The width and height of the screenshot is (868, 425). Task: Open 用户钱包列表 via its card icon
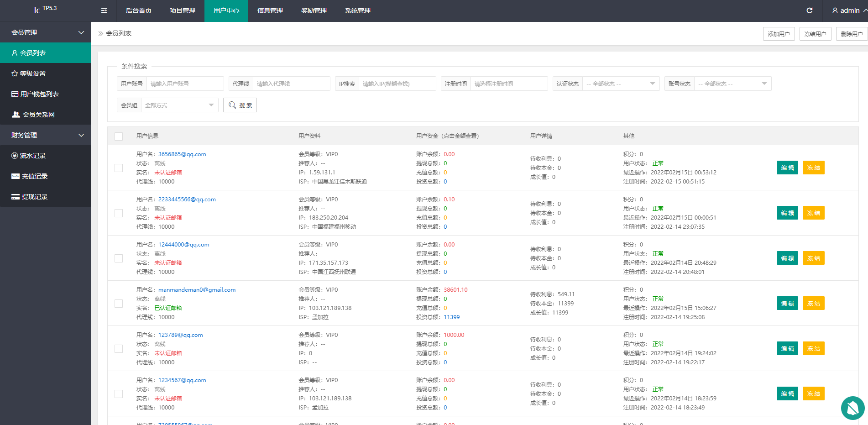click(15, 94)
